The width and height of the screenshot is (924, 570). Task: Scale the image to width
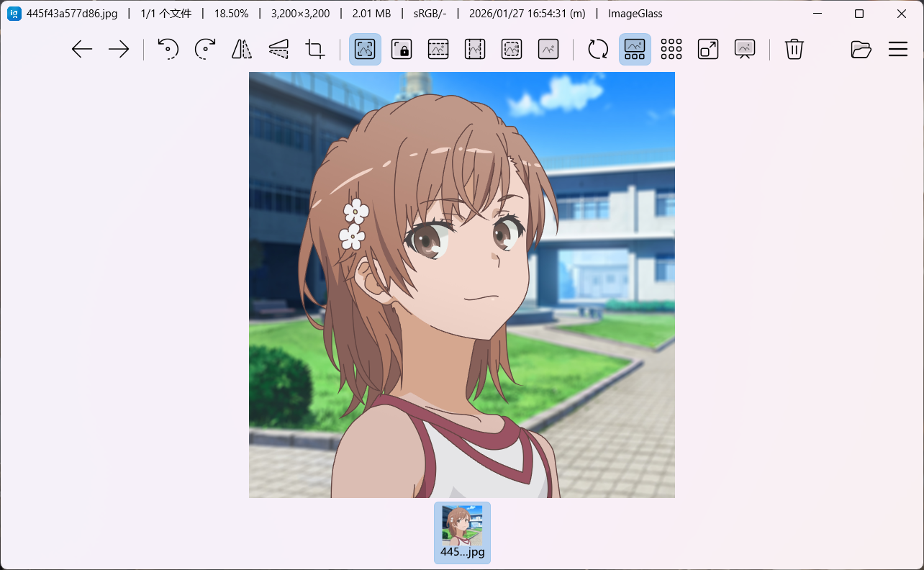coord(438,50)
